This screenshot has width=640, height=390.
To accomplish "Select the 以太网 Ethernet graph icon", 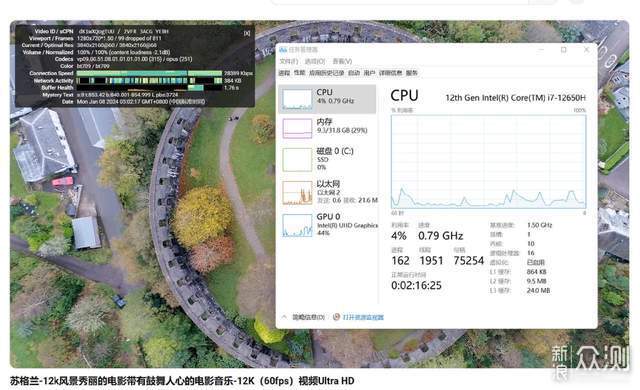I will [x=297, y=193].
